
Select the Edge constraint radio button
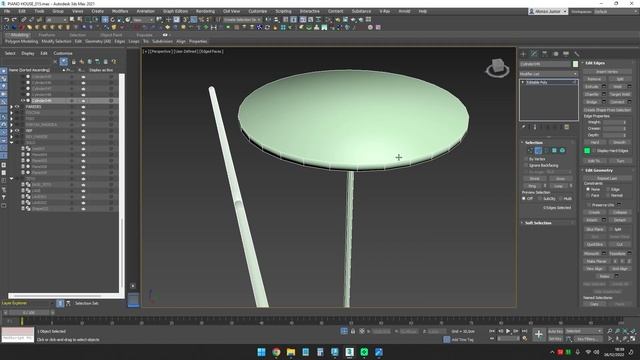point(608,189)
